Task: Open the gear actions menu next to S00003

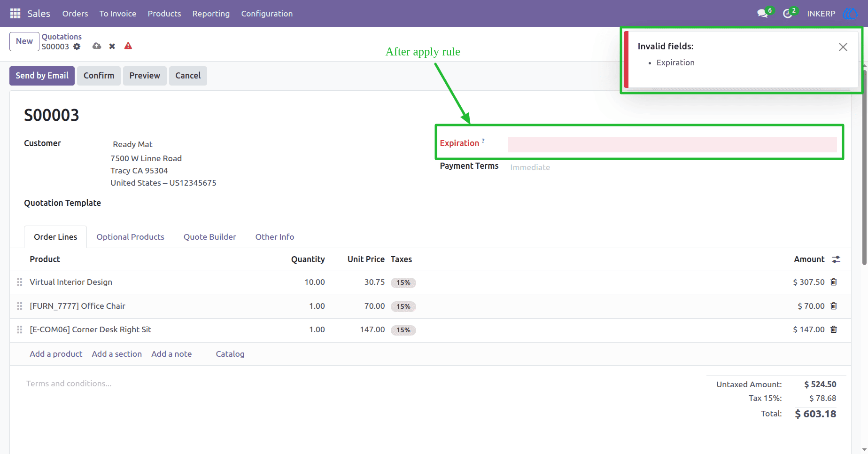Action: pyautogui.click(x=77, y=47)
